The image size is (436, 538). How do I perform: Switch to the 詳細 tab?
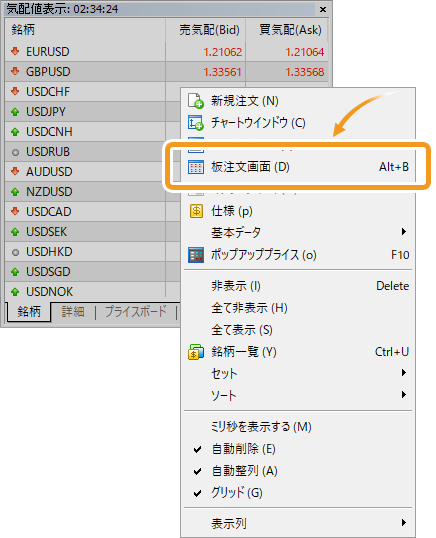tap(73, 312)
